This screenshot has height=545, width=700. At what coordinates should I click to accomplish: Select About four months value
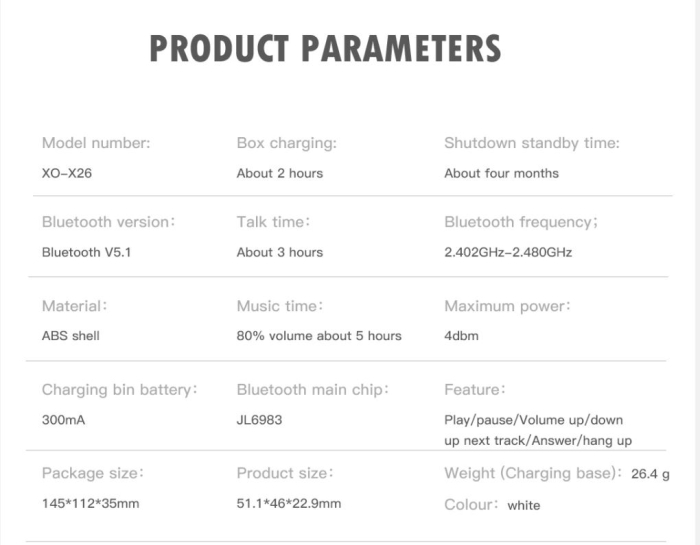coord(501,173)
